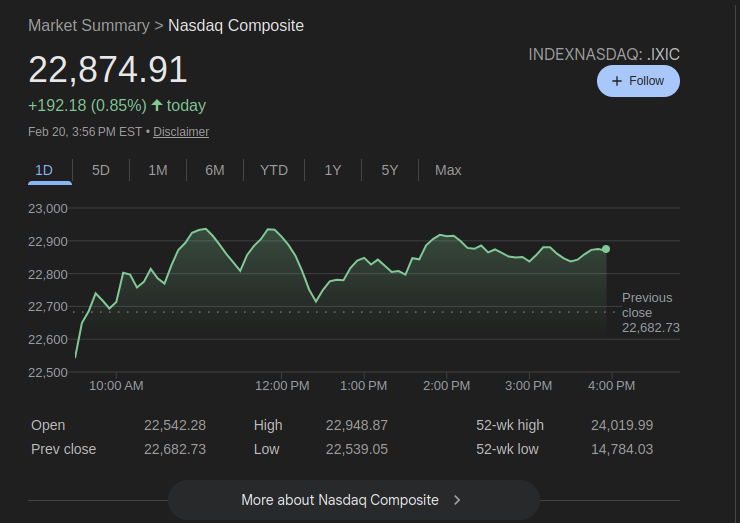740x523 pixels.
Task: View the 1Y chart range
Action: (x=333, y=170)
